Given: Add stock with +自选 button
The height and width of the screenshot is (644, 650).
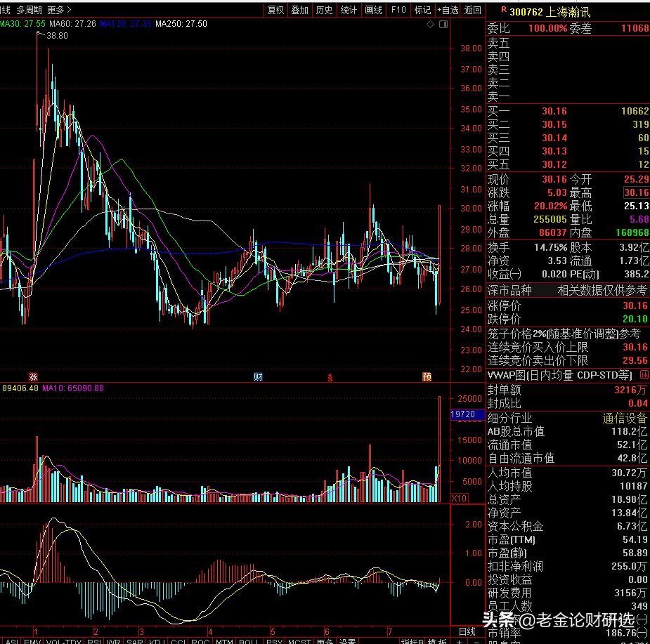Looking at the screenshot, I should [448, 10].
